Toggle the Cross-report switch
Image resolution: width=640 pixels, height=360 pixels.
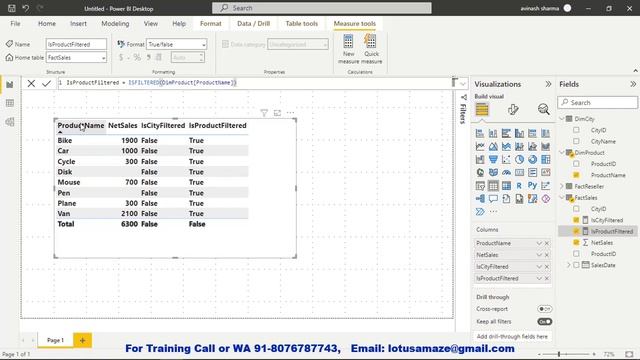[x=544, y=309]
